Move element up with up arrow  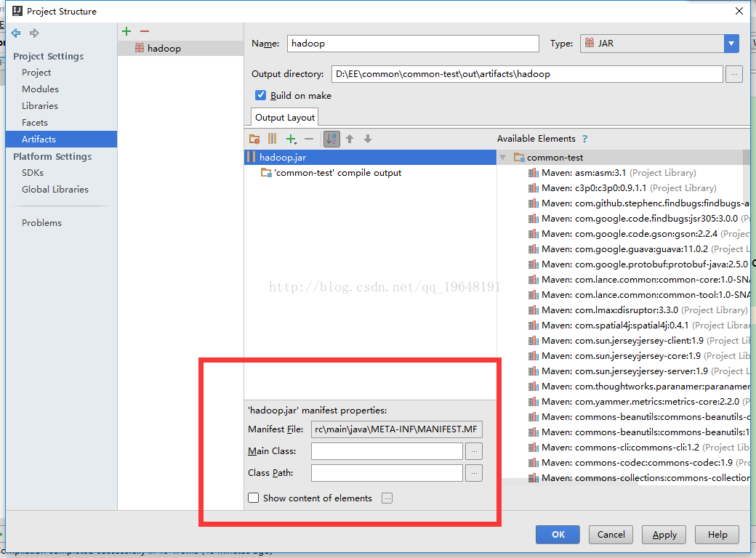tap(350, 139)
